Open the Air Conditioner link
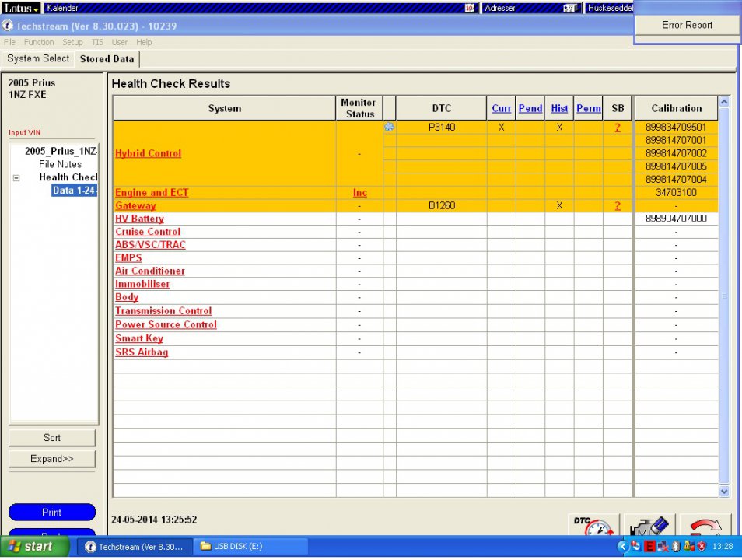This screenshot has width=742, height=560. pos(150,271)
